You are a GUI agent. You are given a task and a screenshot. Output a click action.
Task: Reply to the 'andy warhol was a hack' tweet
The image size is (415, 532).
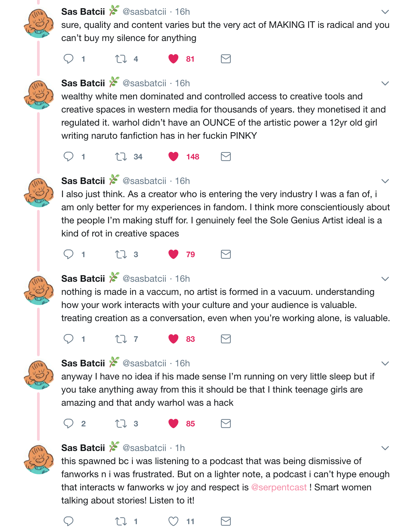[x=69, y=423]
